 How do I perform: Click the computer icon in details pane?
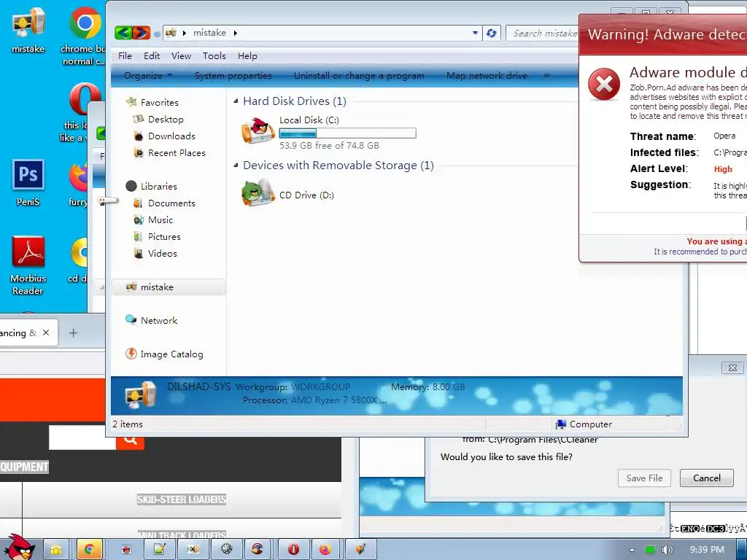[140, 394]
